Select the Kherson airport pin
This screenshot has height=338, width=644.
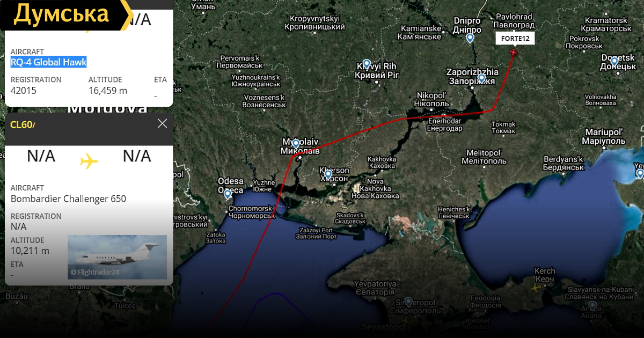click(x=328, y=174)
